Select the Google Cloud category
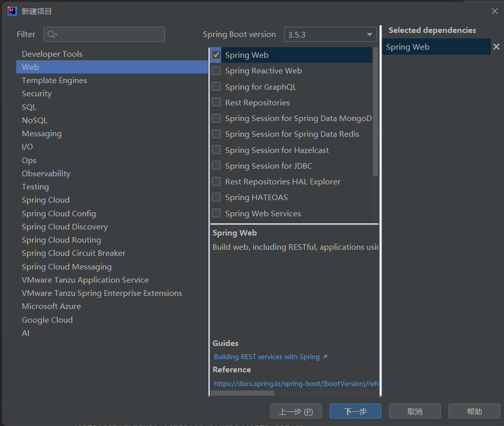 coord(112,320)
